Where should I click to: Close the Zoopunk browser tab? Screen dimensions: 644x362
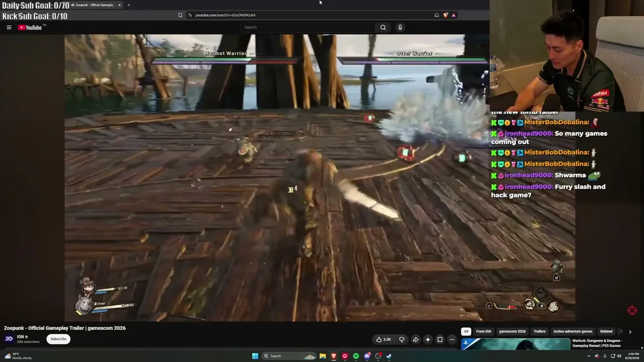coord(119,5)
